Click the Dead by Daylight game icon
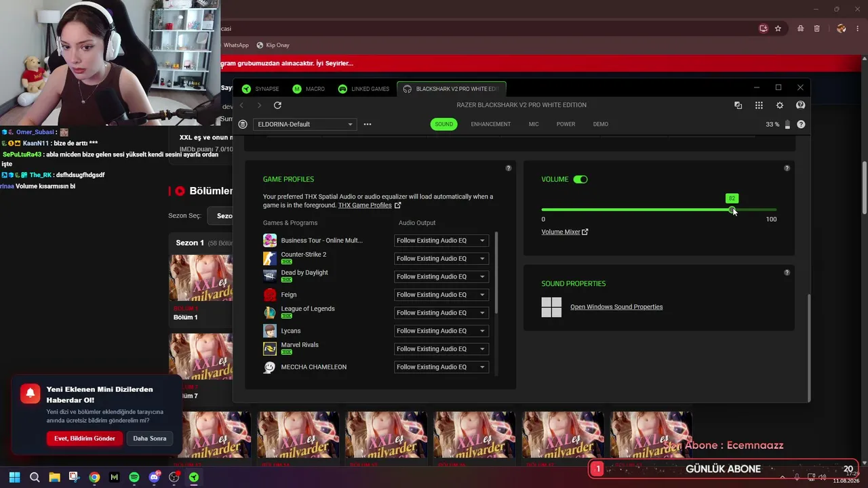Viewport: 868px width, 488px height. pyautogui.click(x=270, y=277)
